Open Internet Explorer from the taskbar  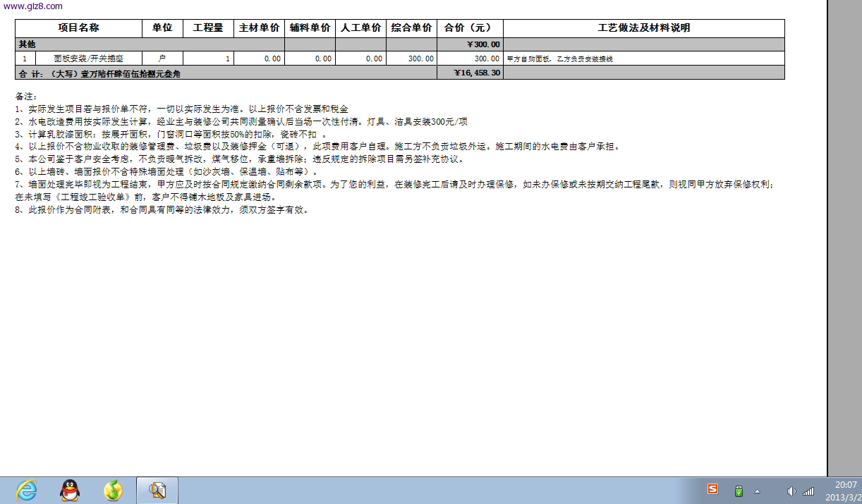(27, 491)
